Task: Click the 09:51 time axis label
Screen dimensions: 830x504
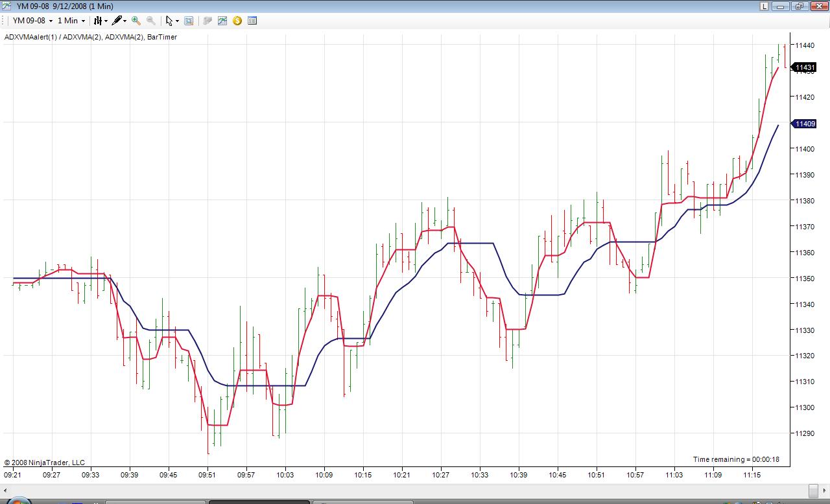Action: 207,475
